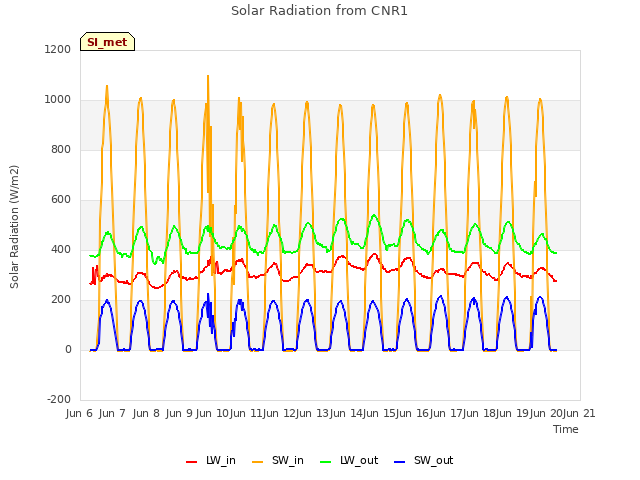Toggle the LW_out legend entry
Image resolution: width=640 pixels, height=480 pixels.
click(x=349, y=460)
